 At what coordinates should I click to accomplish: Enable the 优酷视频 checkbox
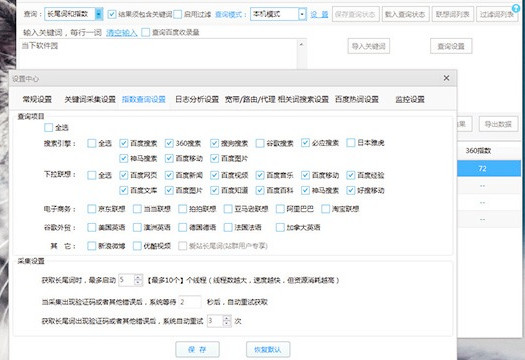click(137, 246)
